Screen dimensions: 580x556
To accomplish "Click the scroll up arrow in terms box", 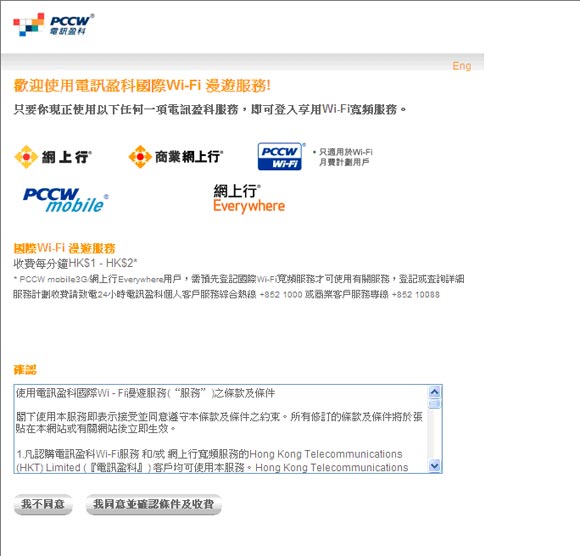I will point(435,392).
